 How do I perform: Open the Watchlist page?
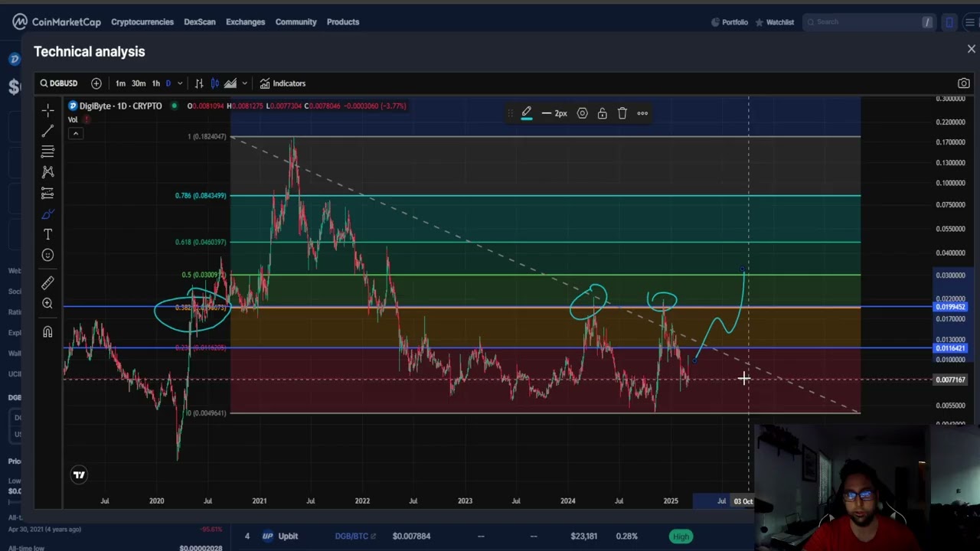point(774,22)
